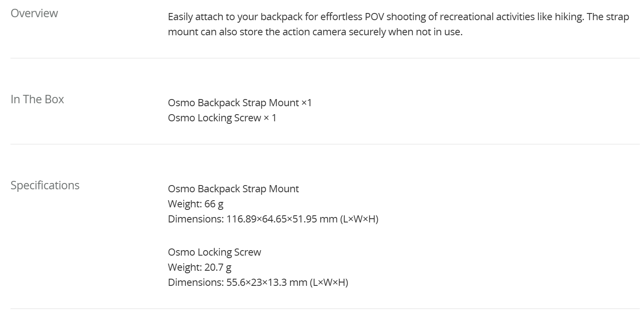Click the 55.6×23×13.3 mm dimensions line
Image resolution: width=644 pixels, height=319 pixels.
coord(258,282)
